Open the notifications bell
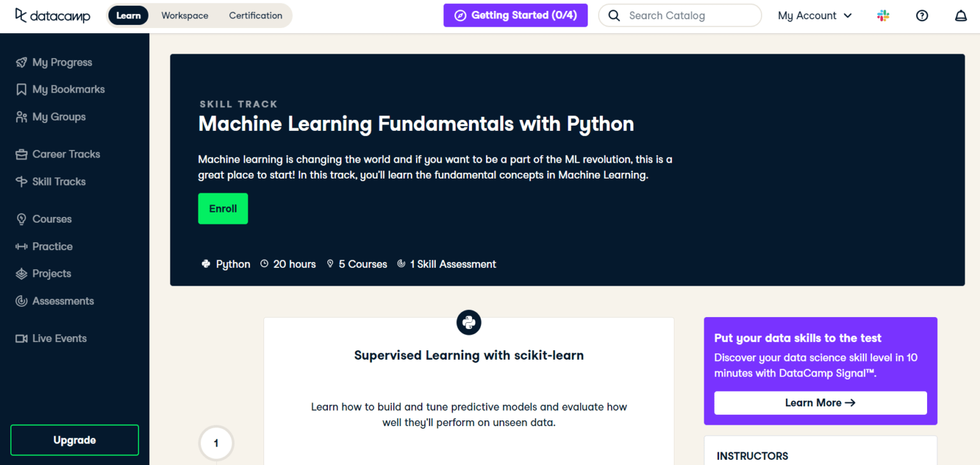This screenshot has width=980, height=465. coord(961,15)
